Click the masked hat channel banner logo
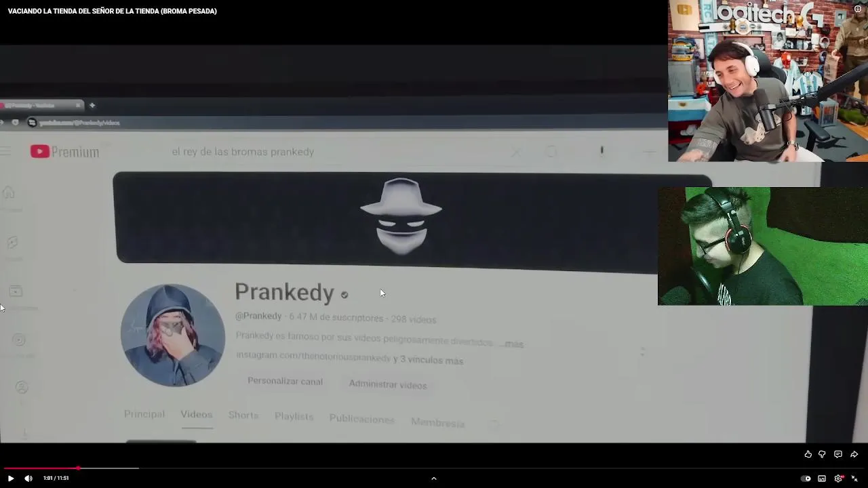Image resolution: width=868 pixels, height=488 pixels. tap(401, 217)
